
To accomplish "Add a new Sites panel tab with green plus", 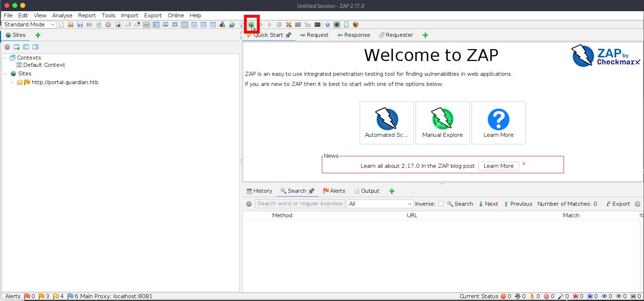I will point(38,35).
